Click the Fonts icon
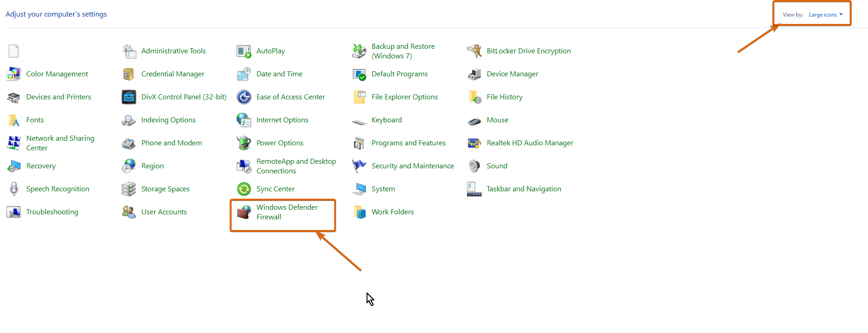 [x=14, y=120]
